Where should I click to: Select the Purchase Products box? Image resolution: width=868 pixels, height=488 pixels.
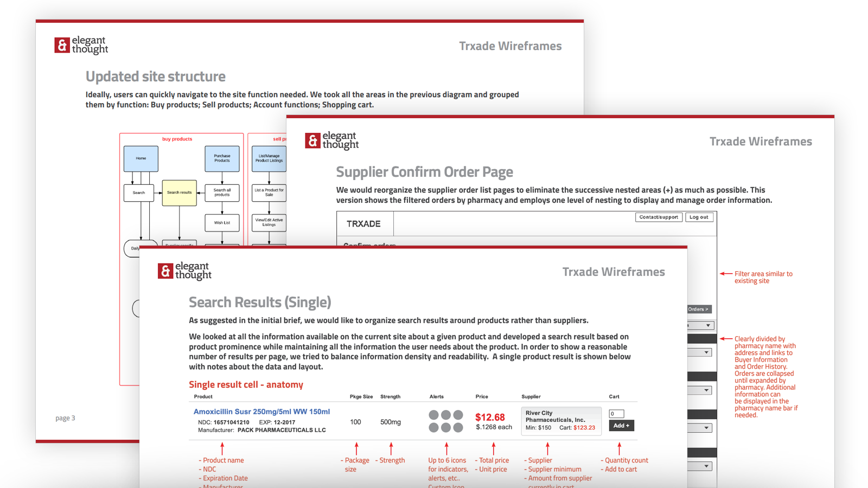click(222, 158)
